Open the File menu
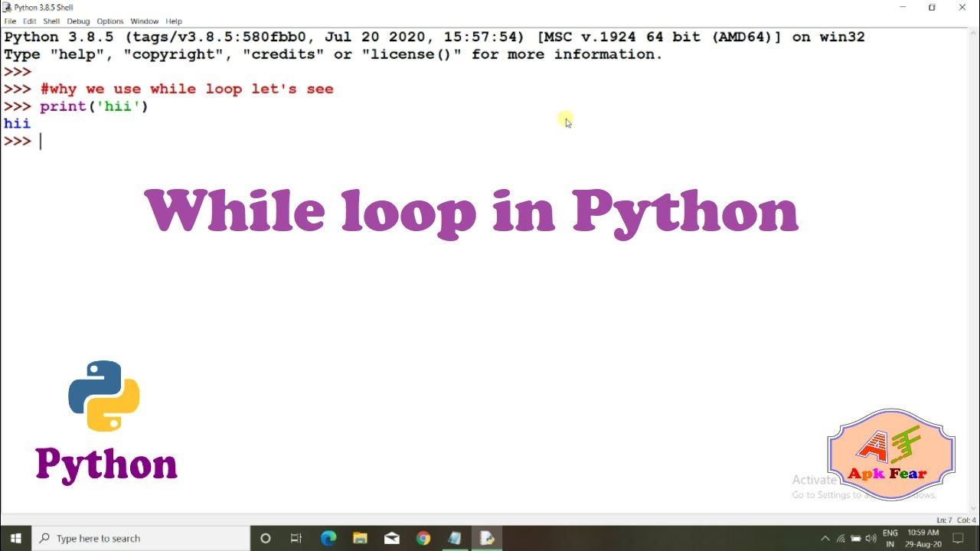This screenshot has height=551, width=980. [x=10, y=21]
